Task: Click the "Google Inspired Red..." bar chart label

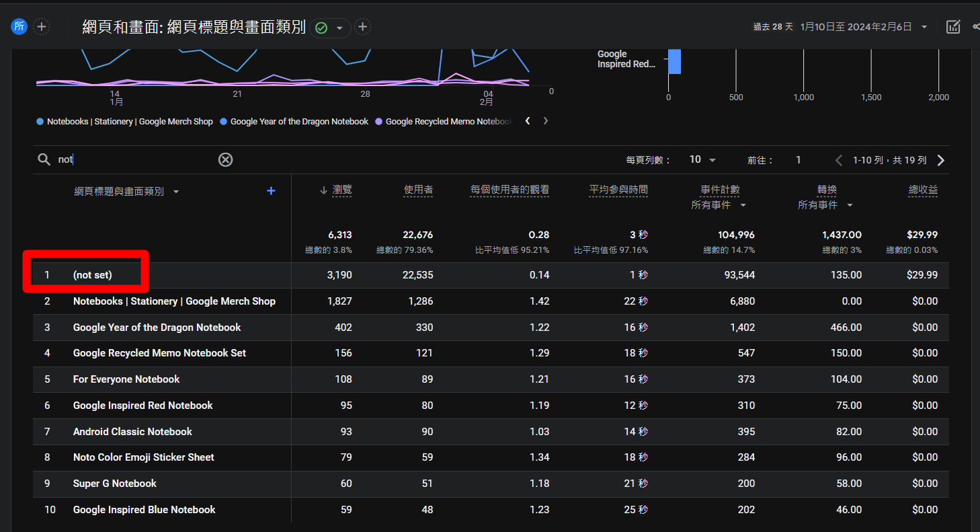Action: coord(626,59)
